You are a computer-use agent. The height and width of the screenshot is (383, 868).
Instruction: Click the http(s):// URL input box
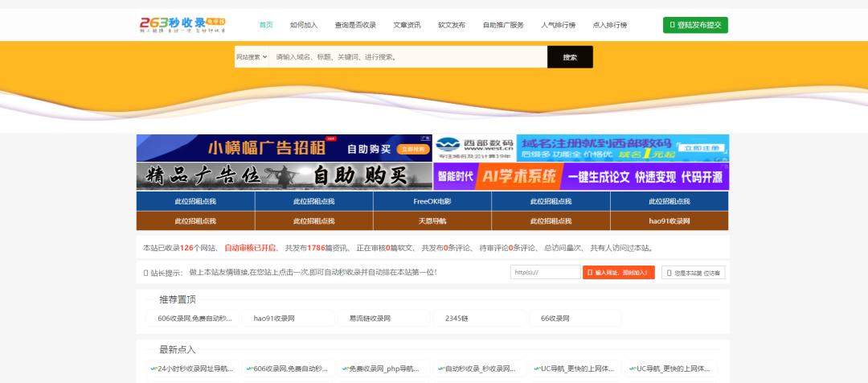[545, 273]
